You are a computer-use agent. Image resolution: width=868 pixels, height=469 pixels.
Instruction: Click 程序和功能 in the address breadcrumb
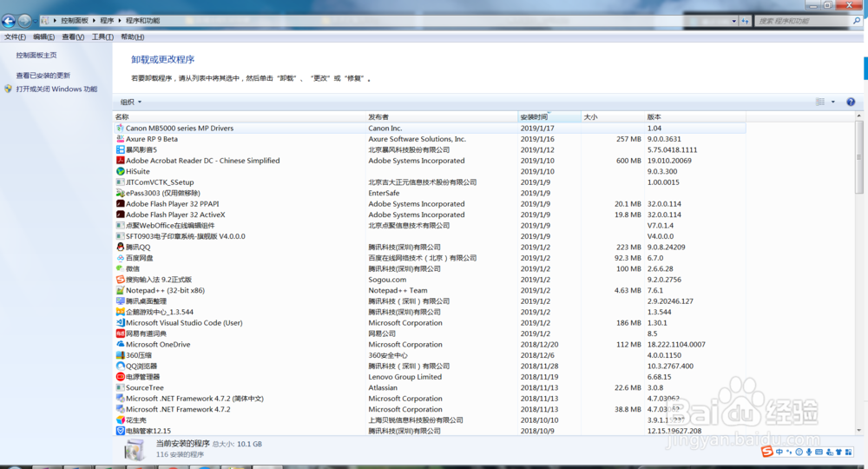pos(143,21)
